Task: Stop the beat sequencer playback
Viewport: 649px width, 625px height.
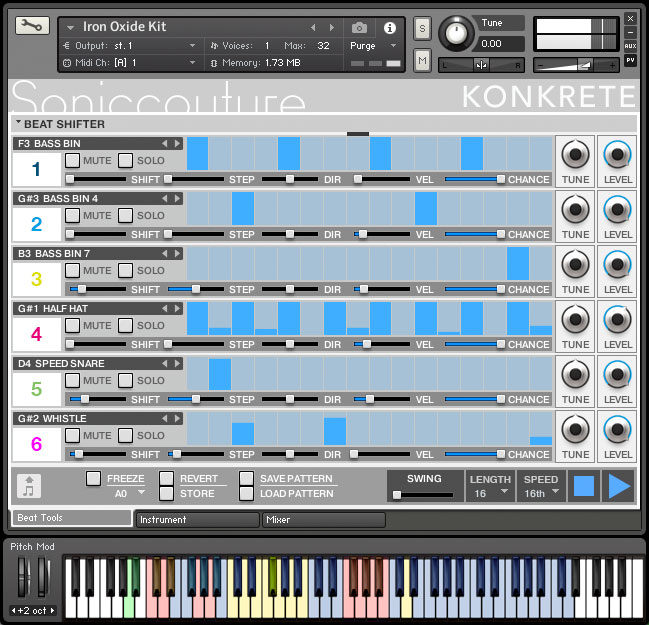Action: coord(584,486)
